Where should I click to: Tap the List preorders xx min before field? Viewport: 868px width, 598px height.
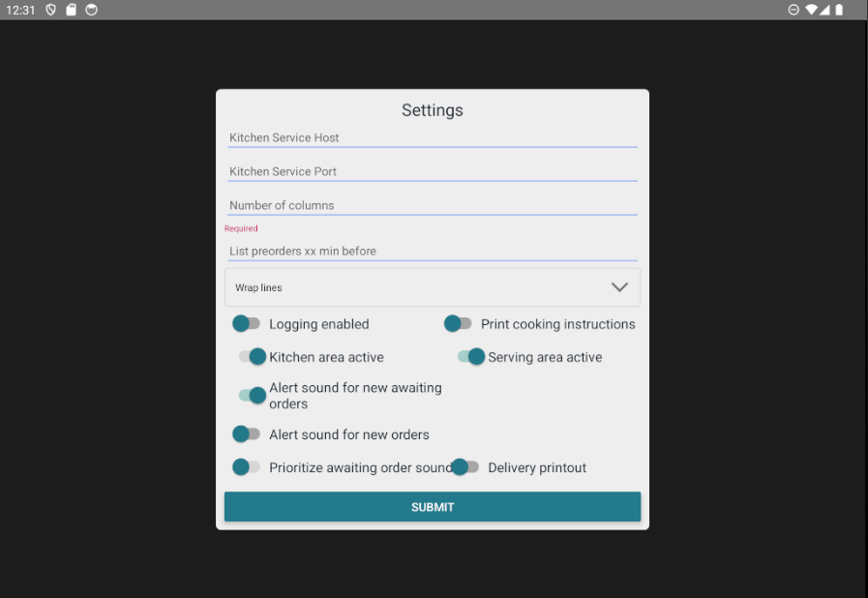click(432, 252)
